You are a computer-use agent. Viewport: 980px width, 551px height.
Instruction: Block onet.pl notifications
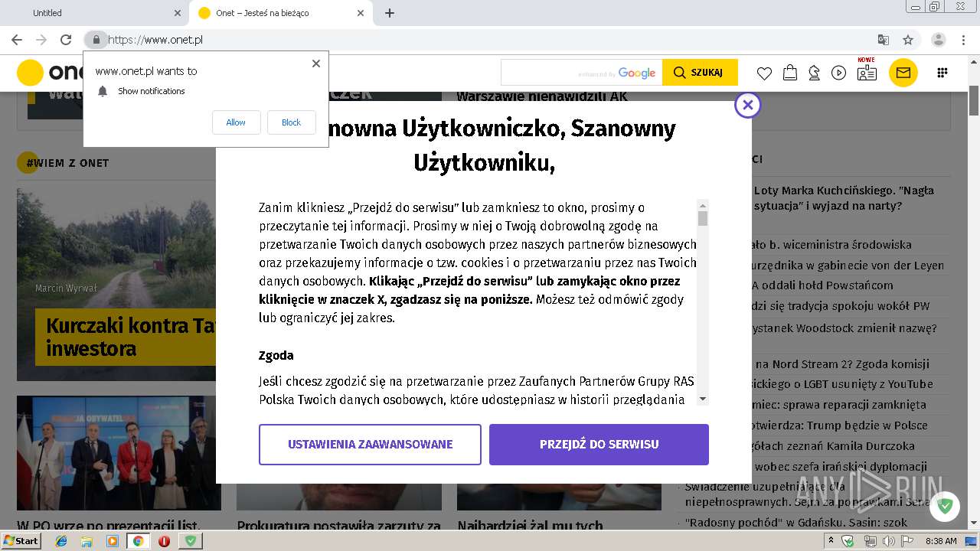pos(291,122)
